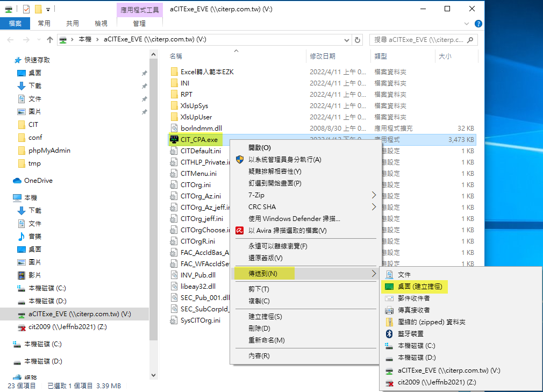Click the compressed (zipped) folder icon
Viewport: 543px width, 392px height.
tap(390, 322)
